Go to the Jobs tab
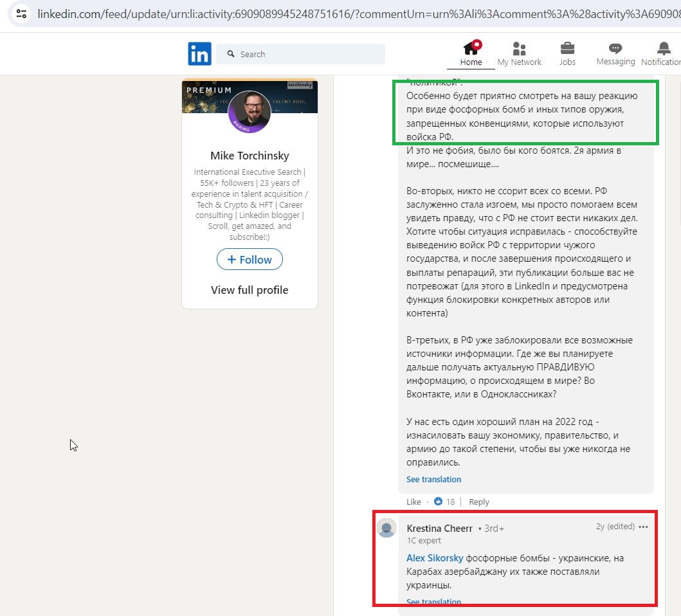Screen dimensions: 681x616 pyautogui.click(x=567, y=53)
